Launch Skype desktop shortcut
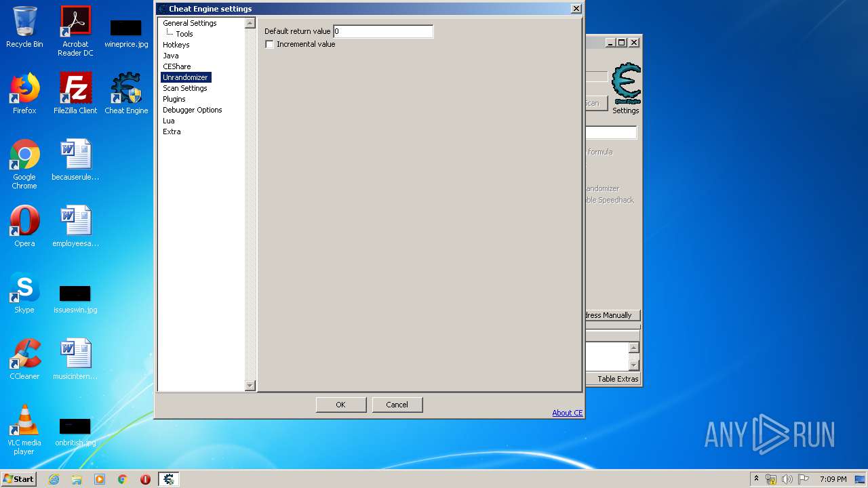 (x=24, y=293)
